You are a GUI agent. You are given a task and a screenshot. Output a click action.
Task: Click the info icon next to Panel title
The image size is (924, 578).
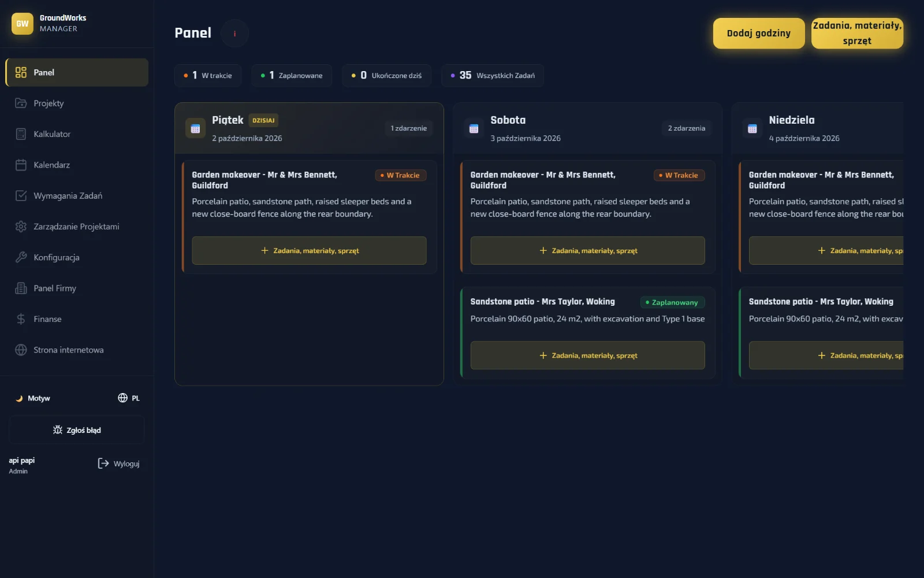coord(234,34)
